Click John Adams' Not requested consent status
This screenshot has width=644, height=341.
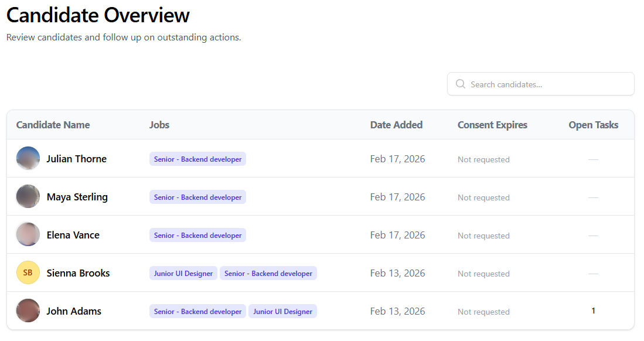(x=483, y=312)
